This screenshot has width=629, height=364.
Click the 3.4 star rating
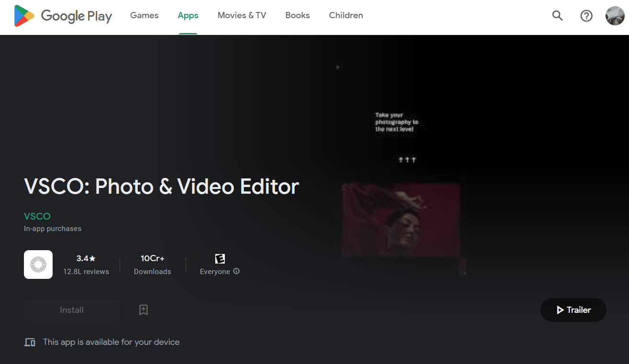[x=86, y=258]
